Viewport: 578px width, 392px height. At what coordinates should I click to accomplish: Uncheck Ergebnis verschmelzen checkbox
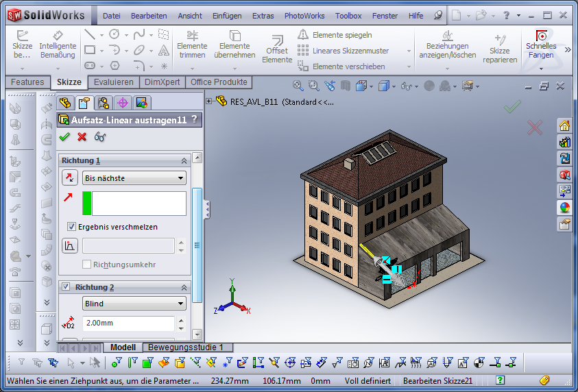pyautogui.click(x=71, y=227)
